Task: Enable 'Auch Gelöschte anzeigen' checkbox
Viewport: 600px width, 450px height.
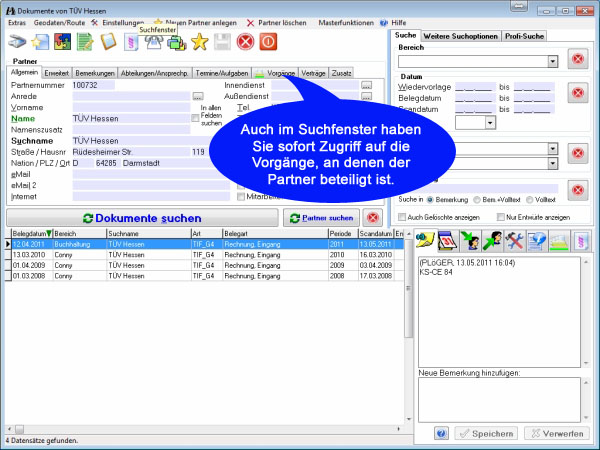Action: click(402, 217)
